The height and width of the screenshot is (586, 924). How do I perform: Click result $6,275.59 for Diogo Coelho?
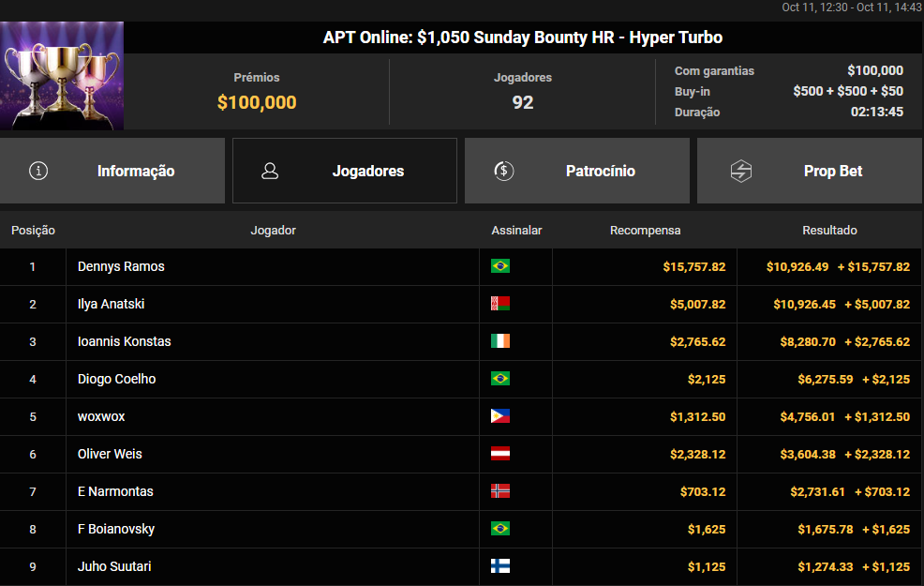[826, 379]
